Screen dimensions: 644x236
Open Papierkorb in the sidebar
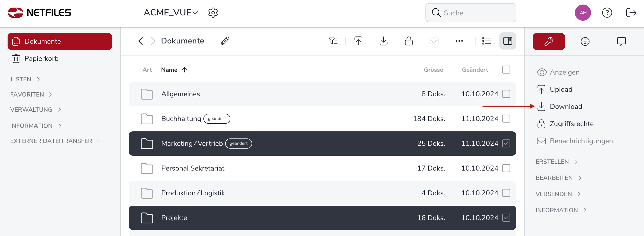(41, 59)
